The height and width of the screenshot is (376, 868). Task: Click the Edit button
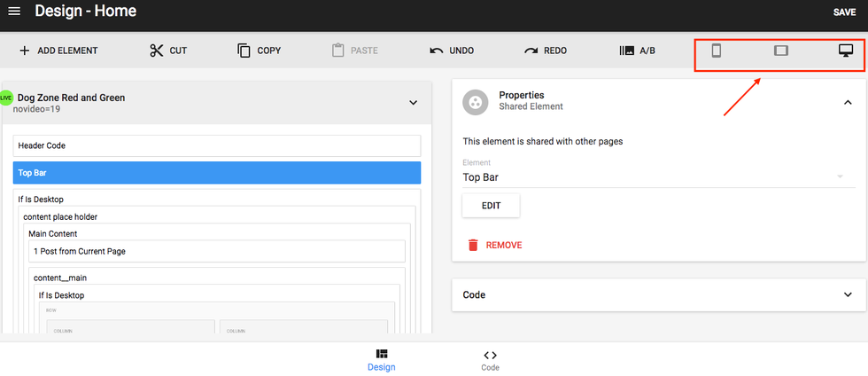point(491,206)
